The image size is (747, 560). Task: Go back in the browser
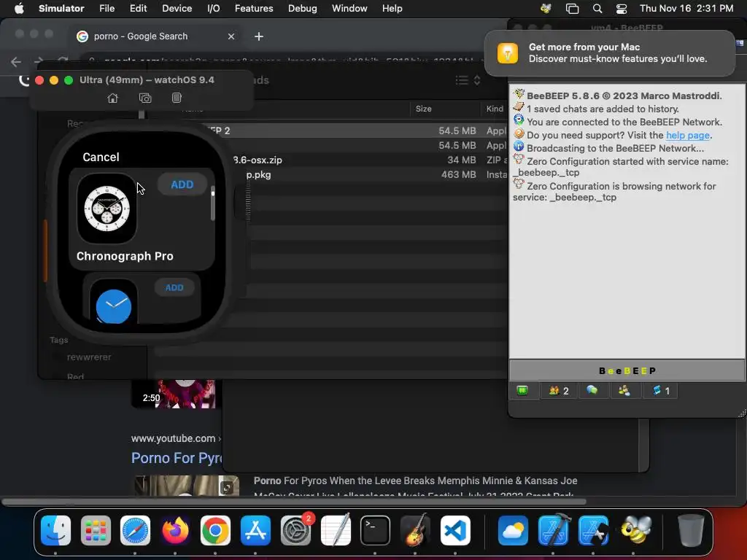pyautogui.click(x=16, y=61)
